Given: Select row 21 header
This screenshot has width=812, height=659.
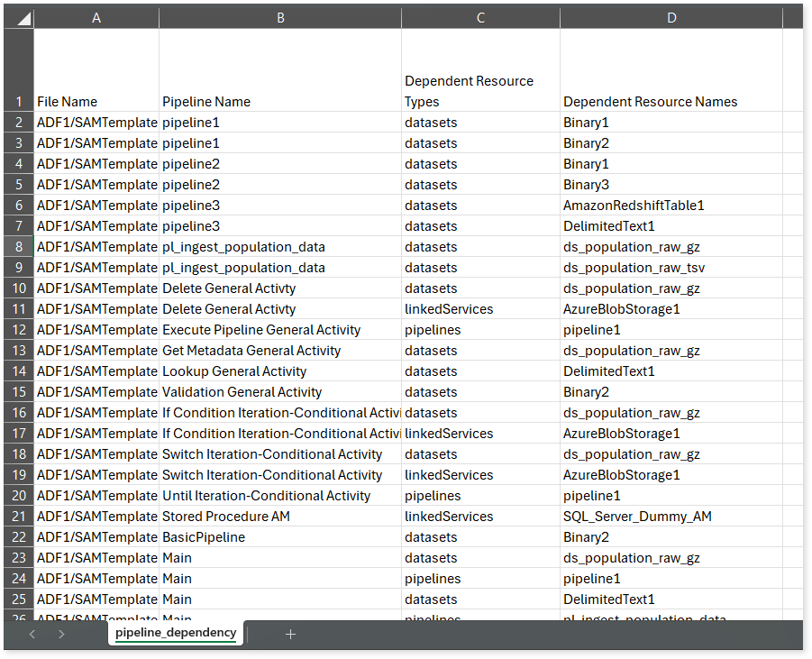Looking at the screenshot, I should tap(18, 517).
